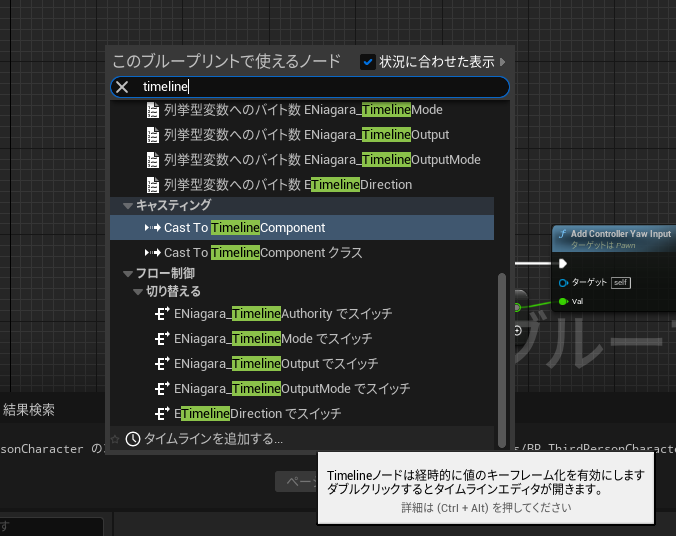Screen dimensions: 676x536
Task: Select ENiagara_TimelineAuthority でスイッチ
Action: [302, 314]
